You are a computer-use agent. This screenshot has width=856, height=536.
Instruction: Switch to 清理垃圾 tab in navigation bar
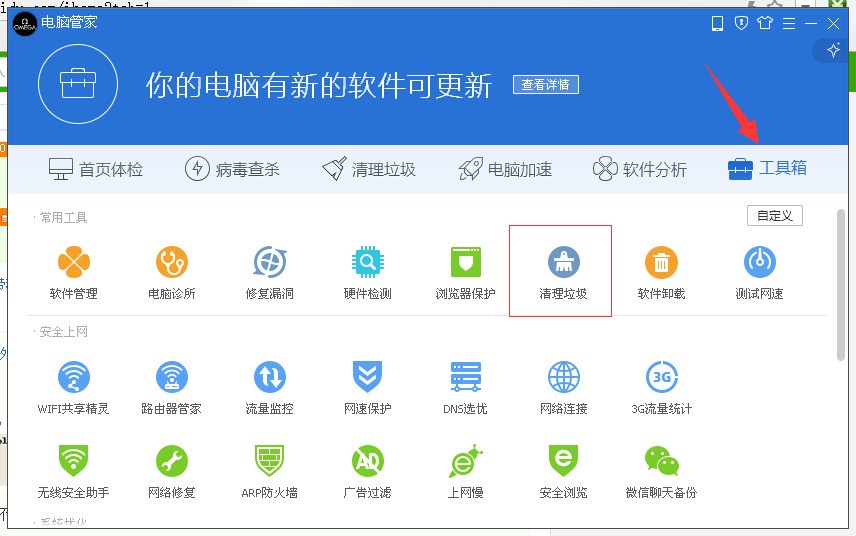[369, 169]
